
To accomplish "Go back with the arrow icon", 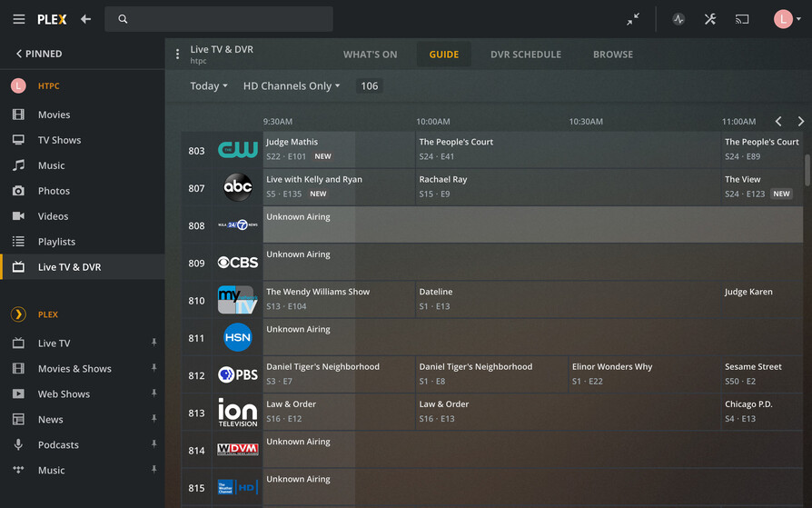I will tap(86, 19).
